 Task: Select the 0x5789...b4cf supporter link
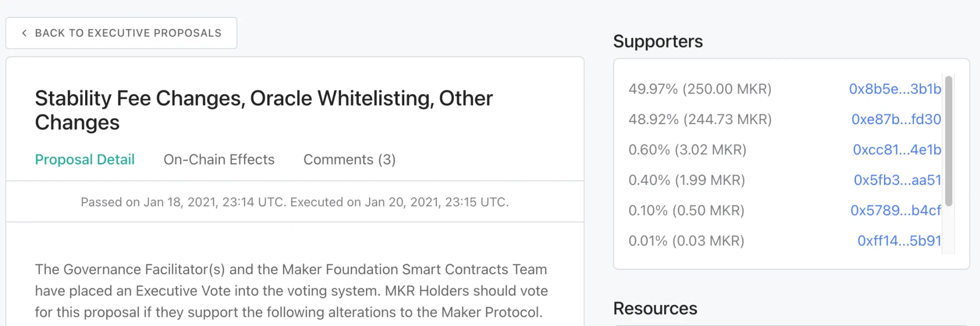[x=895, y=211]
